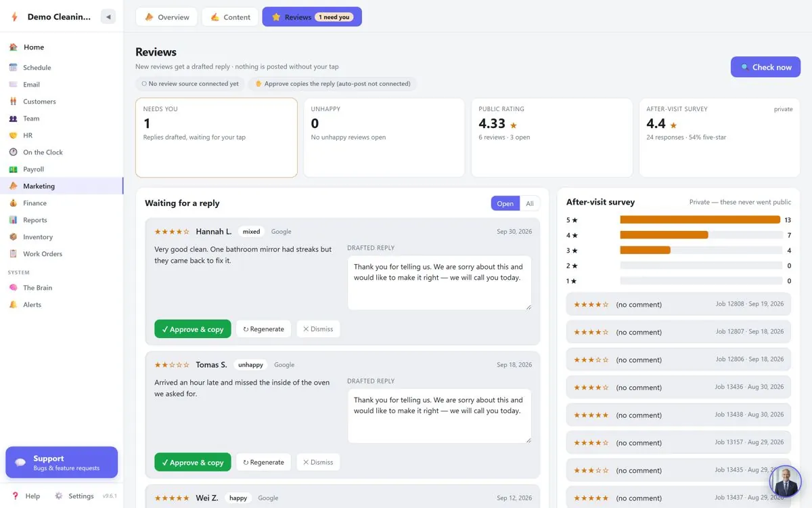This screenshot has height=508, width=812.
Task: Click reviewer name Wei Z.
Action: click(x=207, y=498)
